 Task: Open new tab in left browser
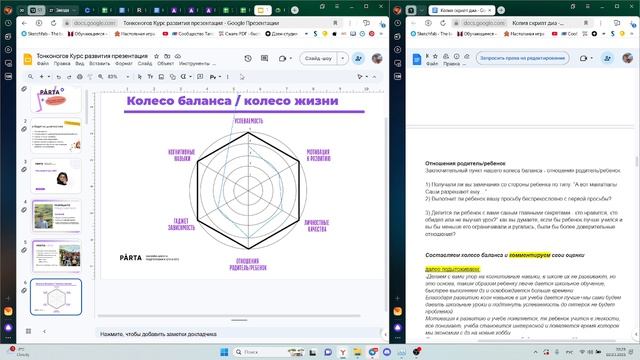click(295, 10)
